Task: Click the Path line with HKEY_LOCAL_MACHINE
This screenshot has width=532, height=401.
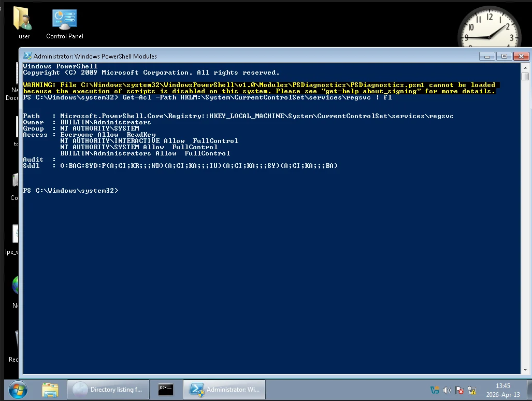Action: point(238,116)
